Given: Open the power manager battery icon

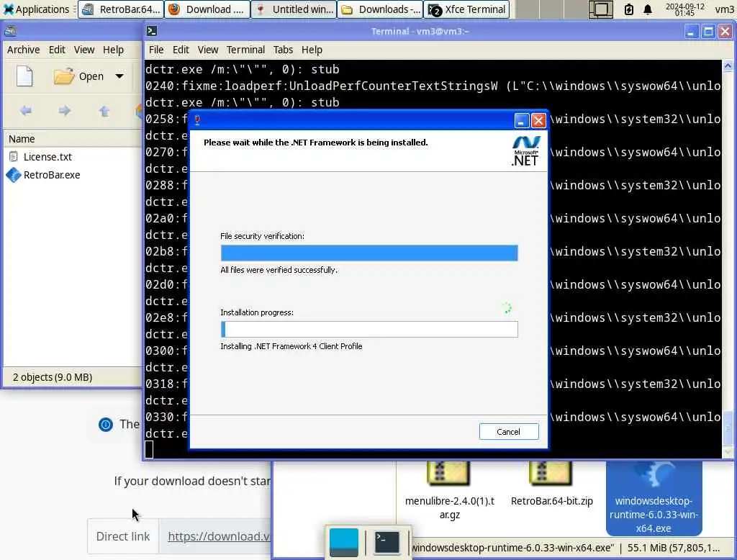Looking at the screenshot, I should [x=629, y=9].
